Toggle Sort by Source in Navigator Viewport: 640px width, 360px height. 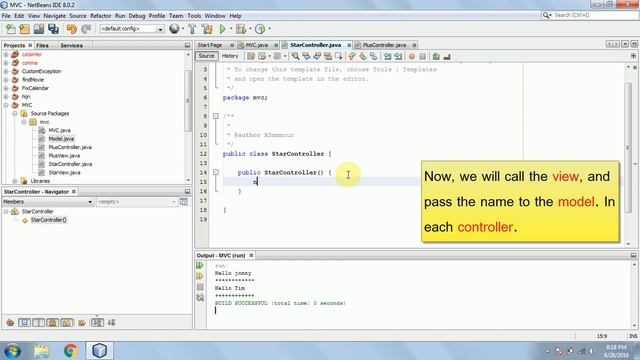tap(111, 322)
